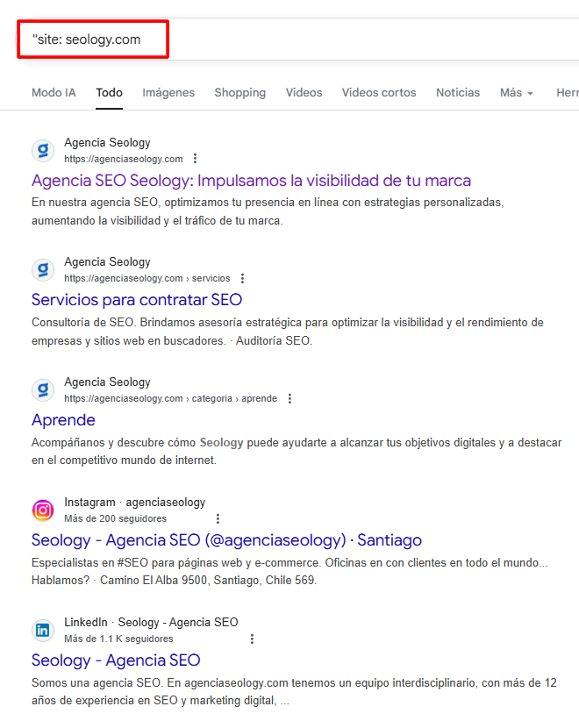The width and height of the screenshot is (579, 728).
Task: Open the Noticias tab
Action: pos(458,93)
